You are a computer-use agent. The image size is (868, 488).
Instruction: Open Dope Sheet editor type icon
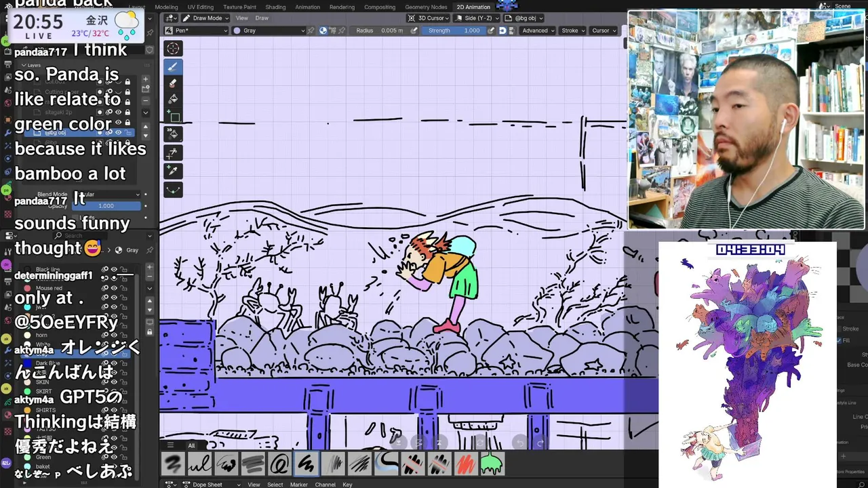[x=171, y=485]
